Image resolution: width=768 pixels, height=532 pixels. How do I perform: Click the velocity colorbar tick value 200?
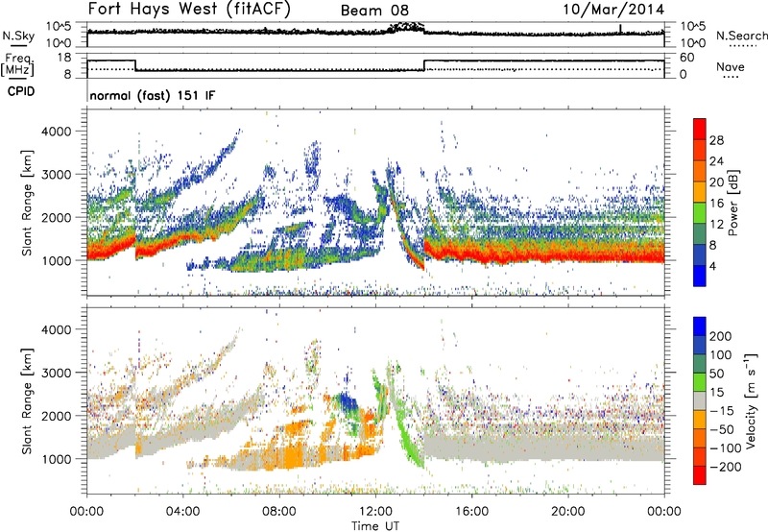(721, 336)
